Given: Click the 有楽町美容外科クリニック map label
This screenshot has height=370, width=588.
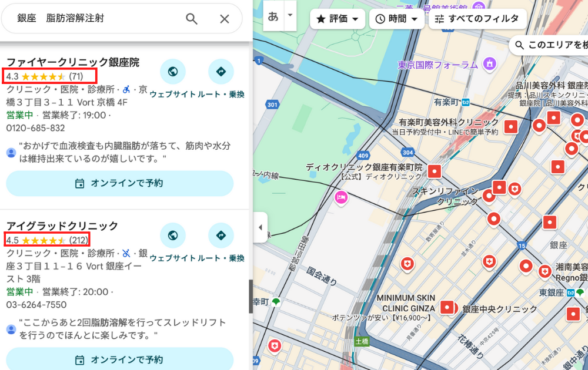Looking at the screenshot, I should [449, 123].
